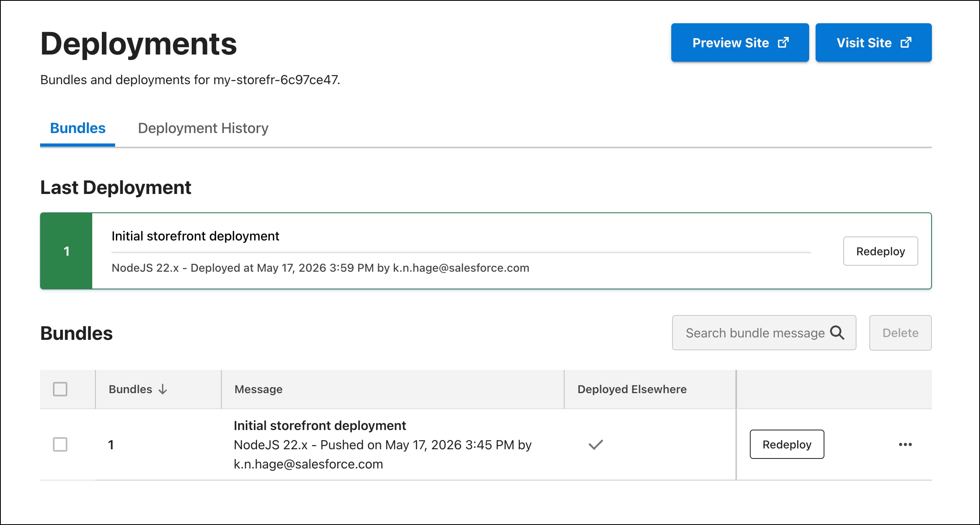Click 'Initial storefront deployment' in Last Deployment card
Viewport: 980px width, 525px height.
coord(195,236)
